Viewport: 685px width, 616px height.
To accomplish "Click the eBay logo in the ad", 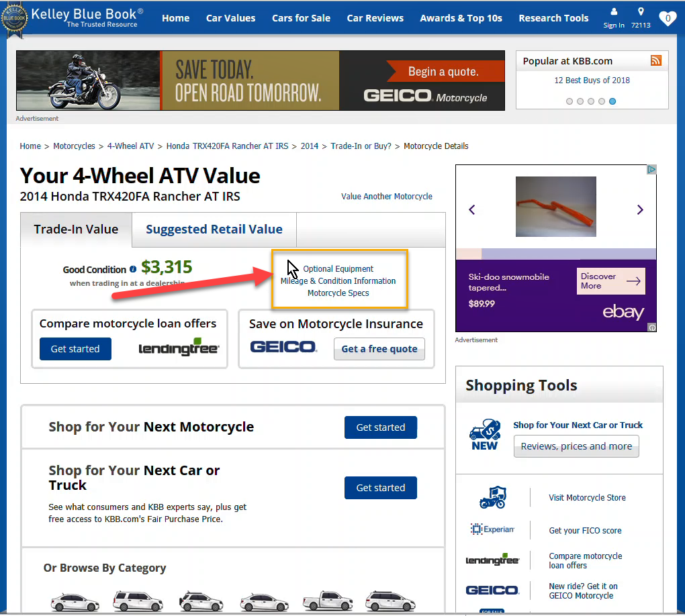I will (623, 312).
